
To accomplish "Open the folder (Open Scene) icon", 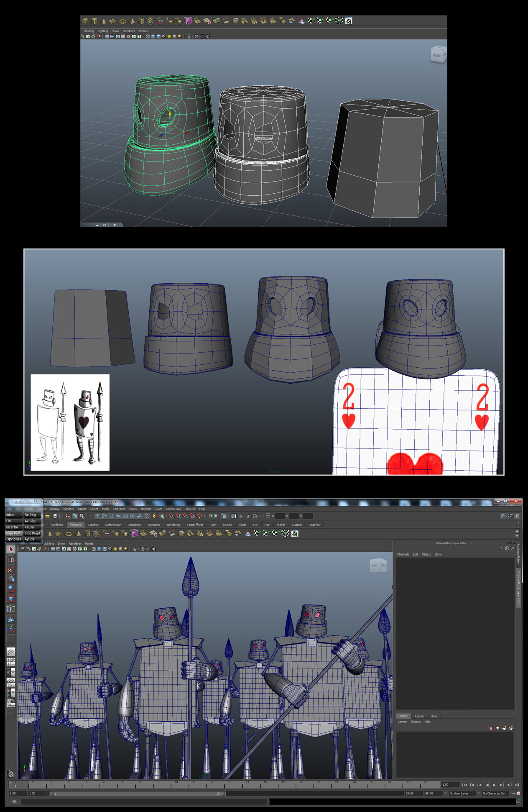I will (47, 516).
